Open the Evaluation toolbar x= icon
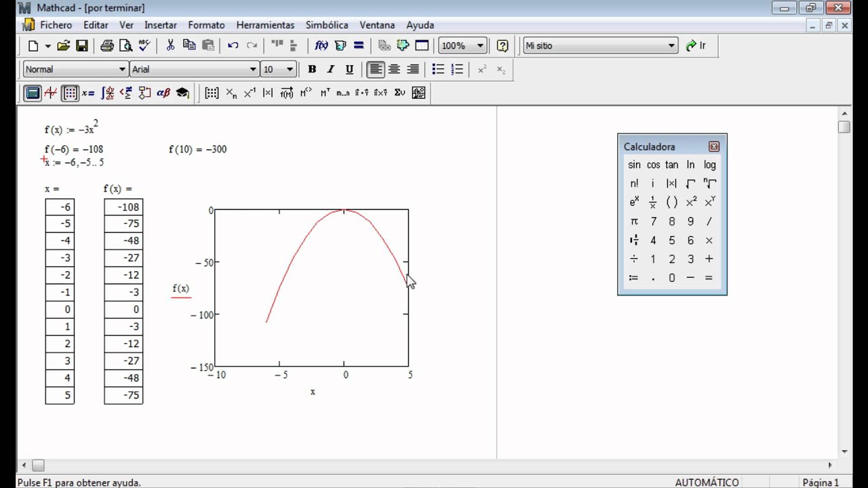868x488 pixels. click(88, 93)
